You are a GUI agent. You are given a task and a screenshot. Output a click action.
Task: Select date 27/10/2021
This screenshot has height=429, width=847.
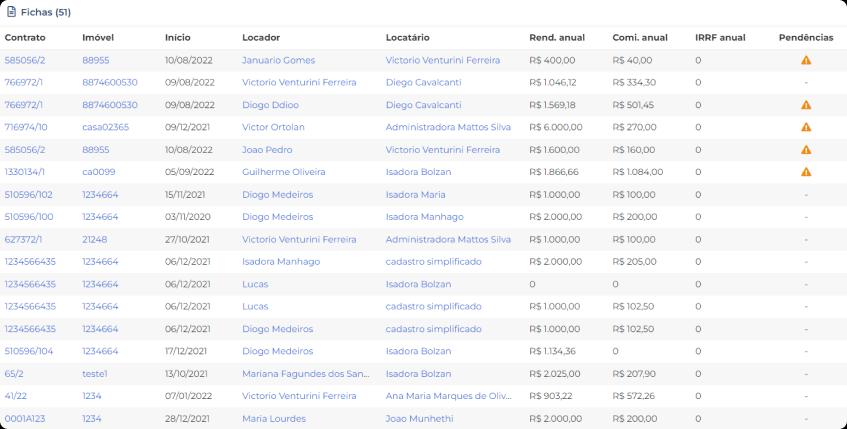coord(187,239)
